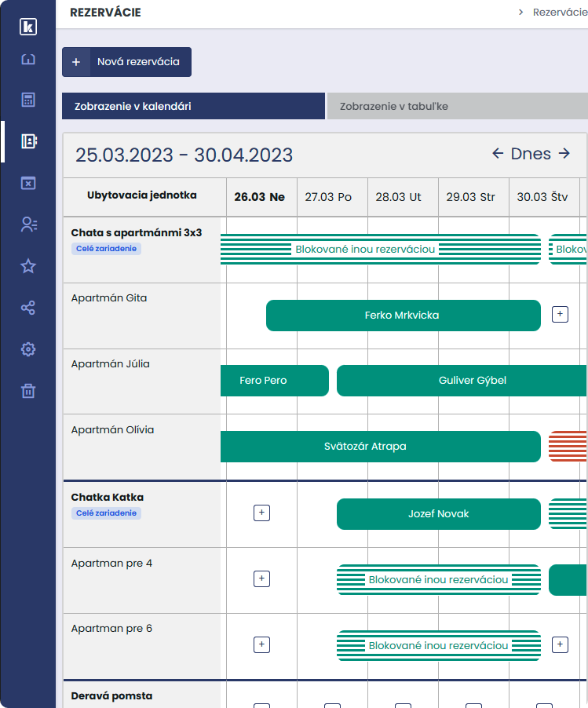Add reservation for Chatka Katka on 26.03

[262, 513]
